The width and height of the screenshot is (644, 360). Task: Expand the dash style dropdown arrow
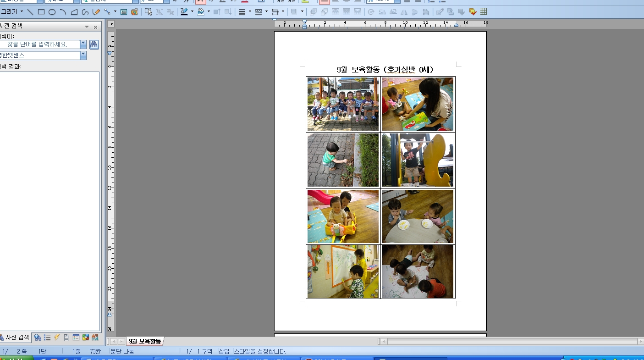point(266,12)
